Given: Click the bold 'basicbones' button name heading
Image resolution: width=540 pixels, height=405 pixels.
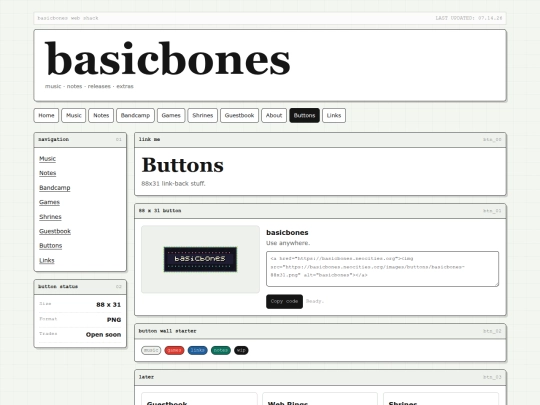Looking at the screenshot, I should [287, 232].
